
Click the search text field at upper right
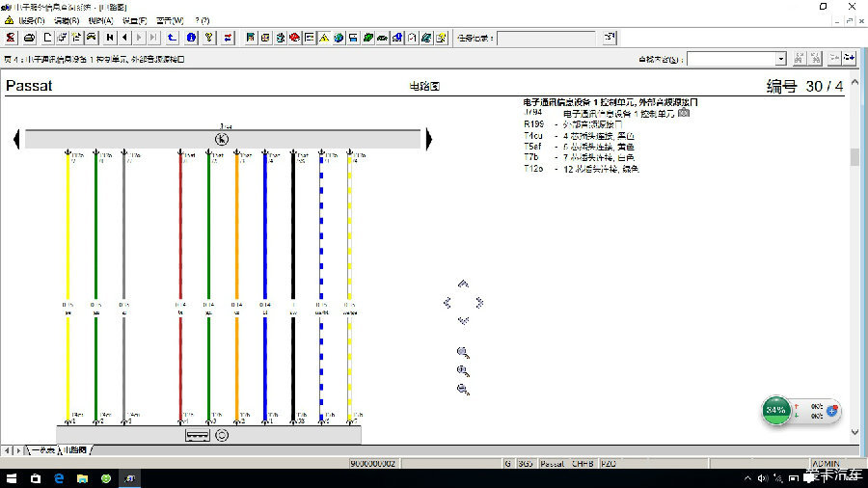[731, 59]
